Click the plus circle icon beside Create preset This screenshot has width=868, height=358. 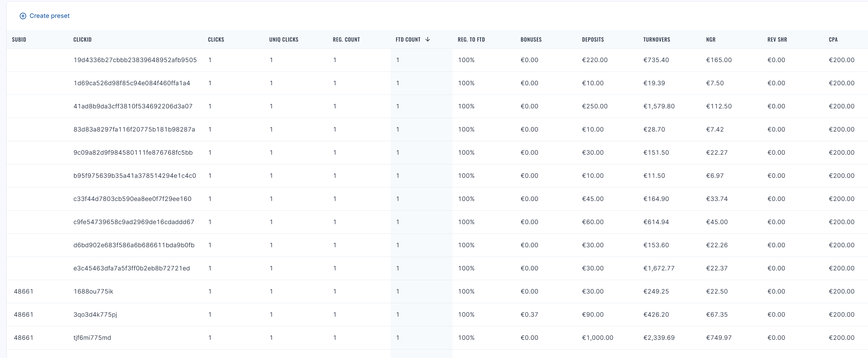(x=23, y=16)
